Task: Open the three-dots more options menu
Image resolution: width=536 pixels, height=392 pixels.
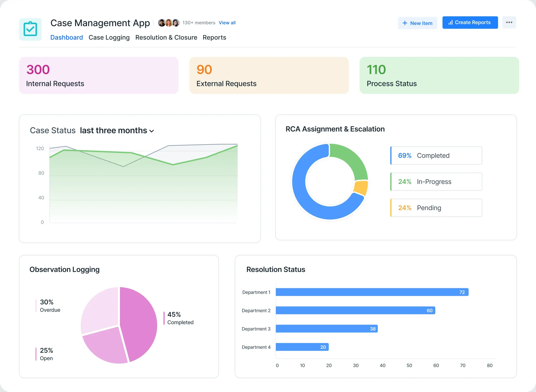Action: [509, 23]
